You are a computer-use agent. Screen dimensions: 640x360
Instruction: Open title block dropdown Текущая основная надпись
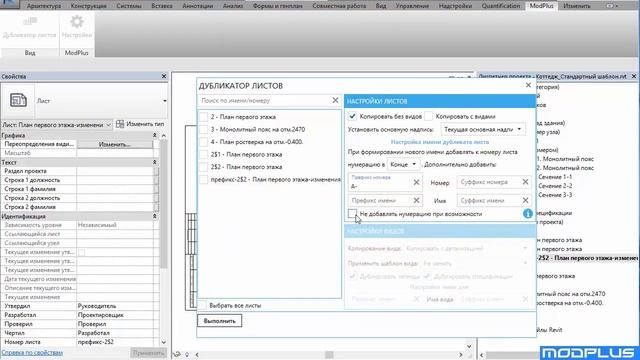pos(483,129)
